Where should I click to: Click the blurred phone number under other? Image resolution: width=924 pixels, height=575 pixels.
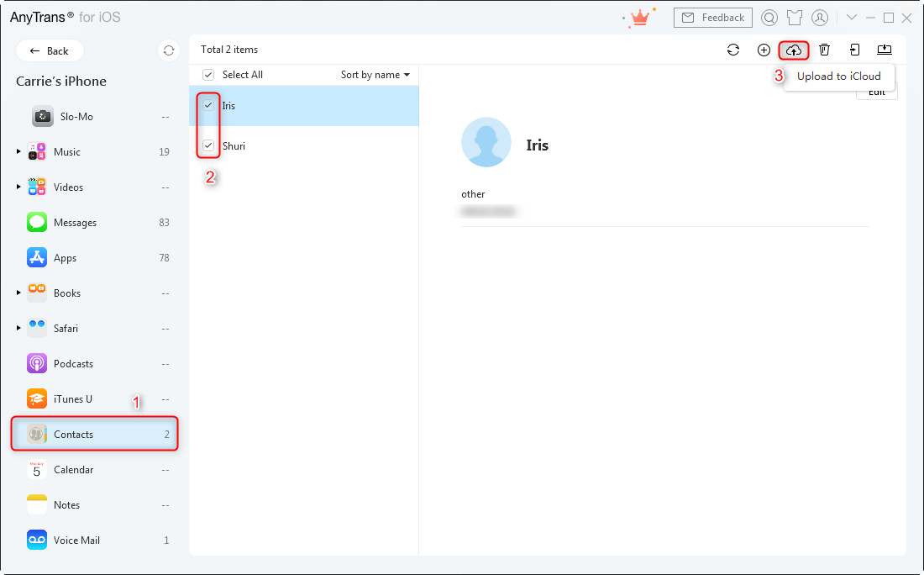[489, 211]
